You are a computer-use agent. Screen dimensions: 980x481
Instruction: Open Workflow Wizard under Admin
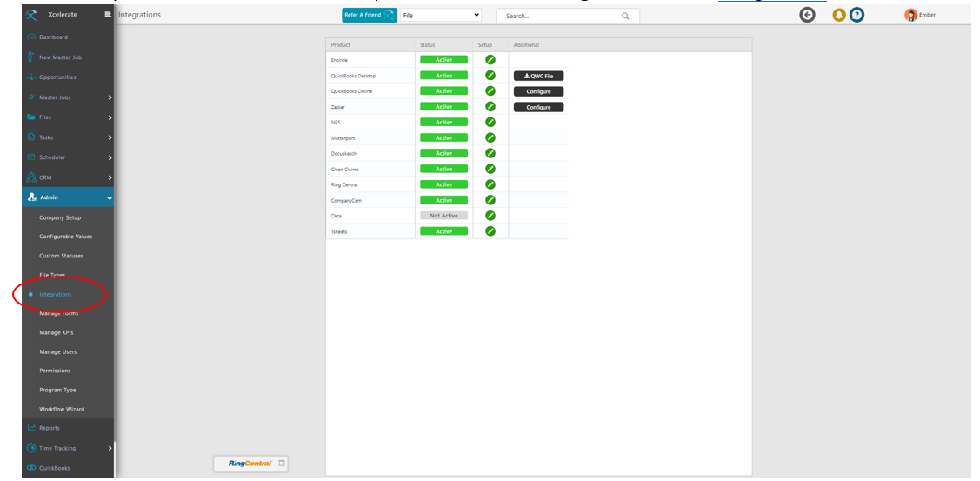62,409
